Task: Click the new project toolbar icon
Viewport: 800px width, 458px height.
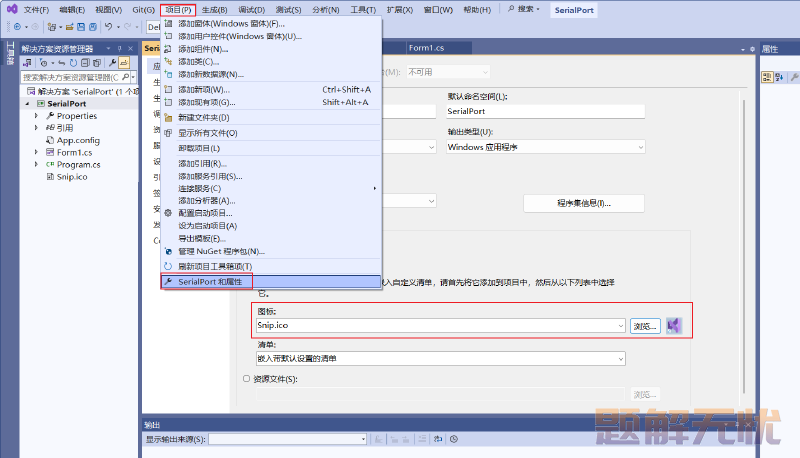Action: (x=52, y=27)
